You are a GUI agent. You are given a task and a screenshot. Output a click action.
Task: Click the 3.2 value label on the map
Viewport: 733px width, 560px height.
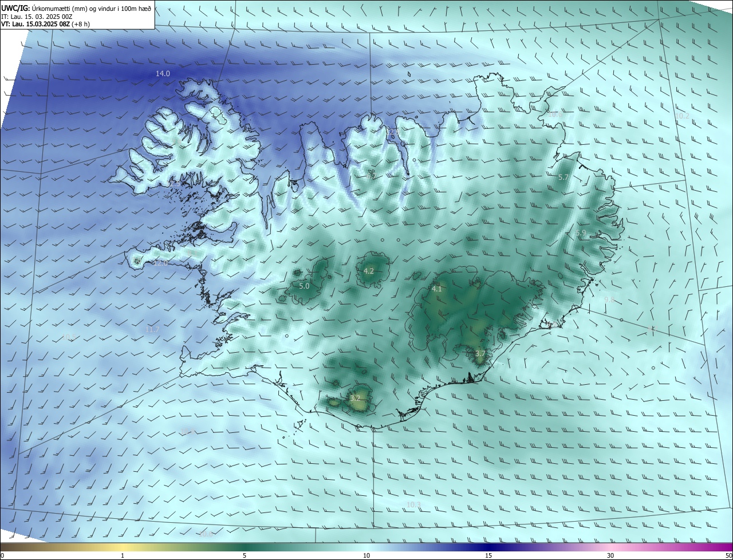[x=355, y=398]
